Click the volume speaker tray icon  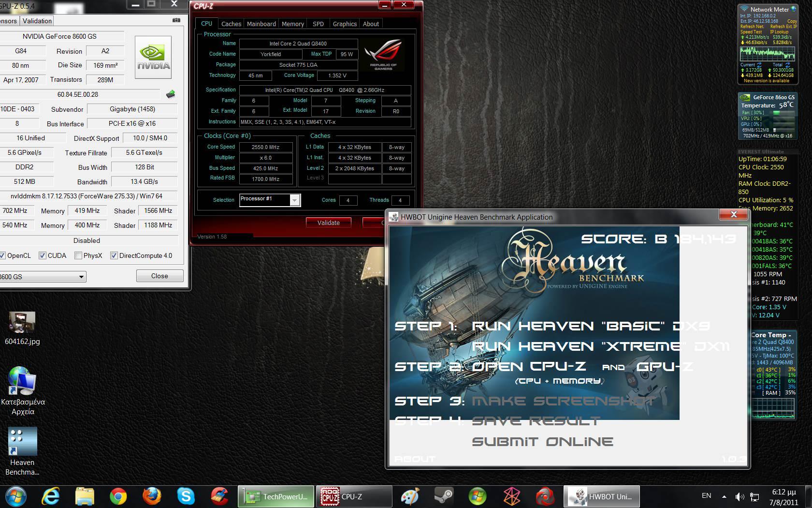click(739, 496)
